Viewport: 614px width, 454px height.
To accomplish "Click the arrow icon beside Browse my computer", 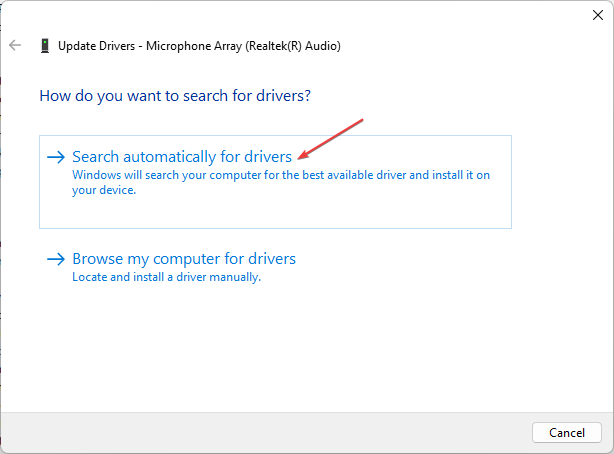I will click(56, 259).
